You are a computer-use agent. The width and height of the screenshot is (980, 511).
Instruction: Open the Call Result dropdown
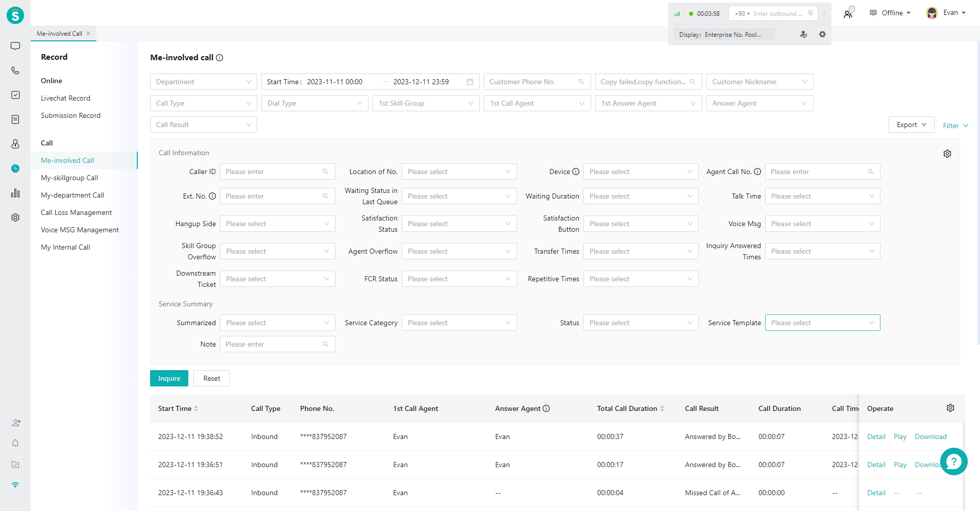[x=204, y=125]
